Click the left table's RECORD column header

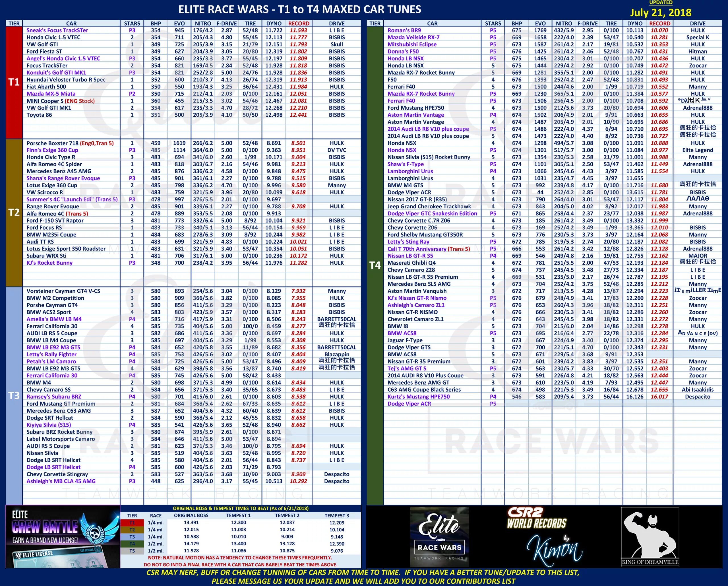coord(299,23)
